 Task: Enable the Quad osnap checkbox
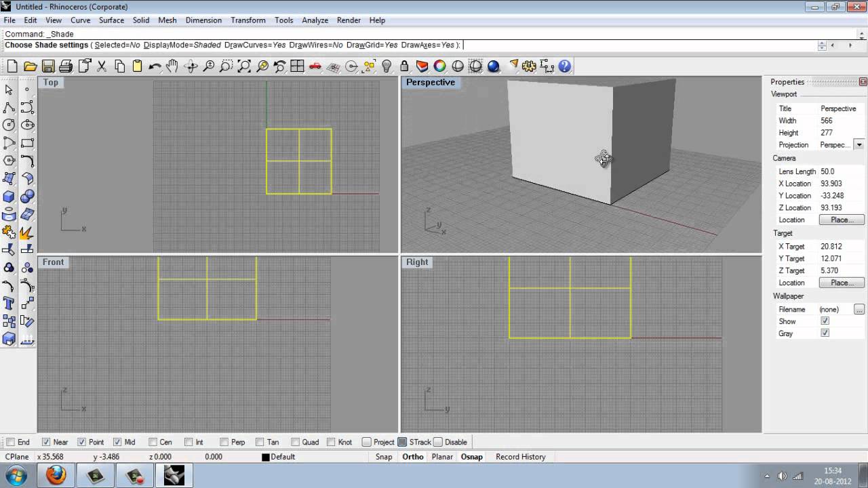point(295,442)
